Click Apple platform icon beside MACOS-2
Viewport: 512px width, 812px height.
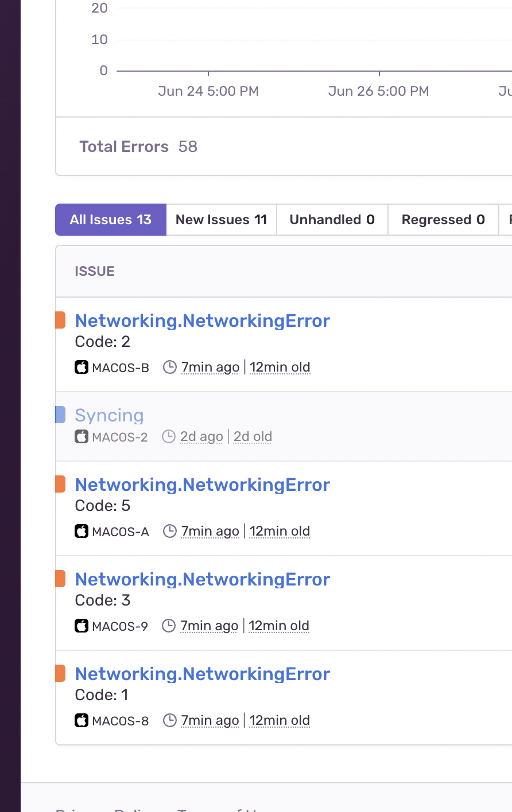coord(82,436)
